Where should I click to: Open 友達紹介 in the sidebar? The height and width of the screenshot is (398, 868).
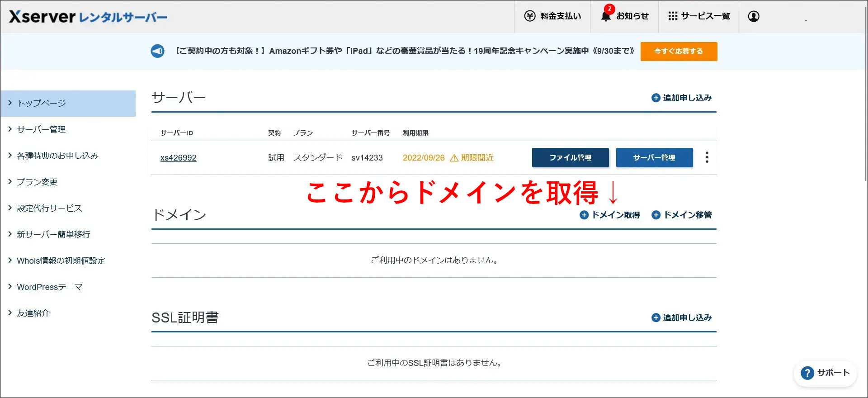[68, 313]
